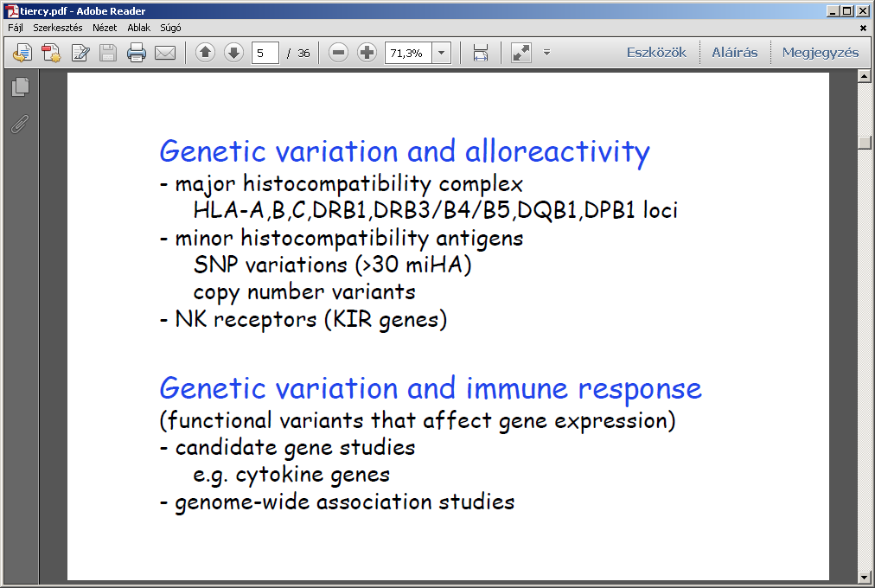Open the Szerkesztés menu

(57, 28)
